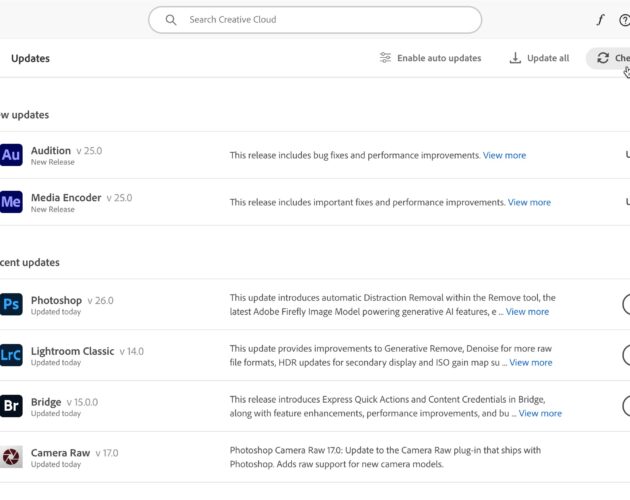630x500 pixels.
Task: Open View more for Bridge
Action: coord(540,413)
